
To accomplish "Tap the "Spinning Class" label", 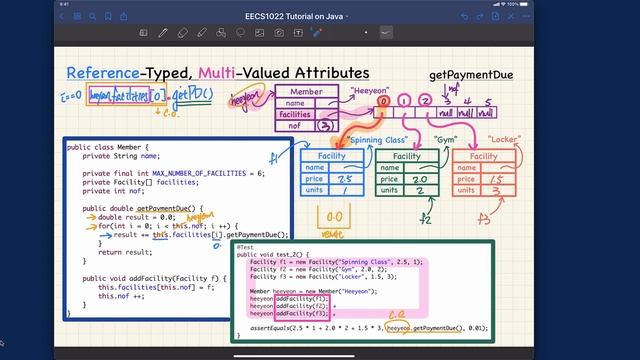I will pyautogui.click(x=378, y=140).
